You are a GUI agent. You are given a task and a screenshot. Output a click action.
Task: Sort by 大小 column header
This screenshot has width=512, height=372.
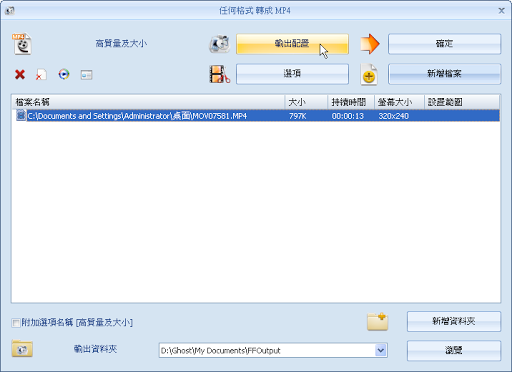tap(306, 102)
